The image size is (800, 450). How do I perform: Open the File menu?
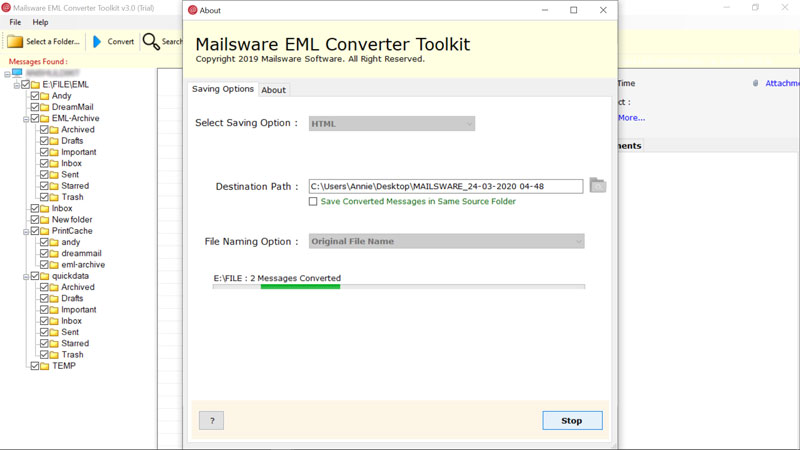click(15, 22)
